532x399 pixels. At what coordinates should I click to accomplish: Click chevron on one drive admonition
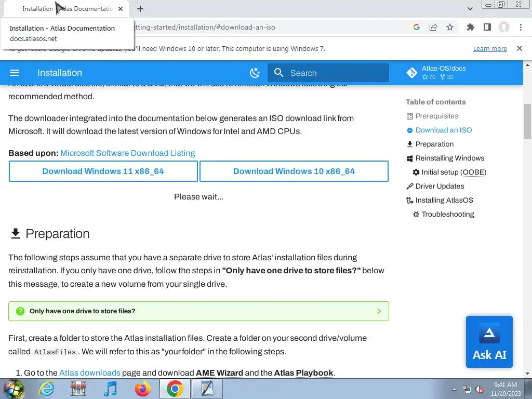coord(379,311)
